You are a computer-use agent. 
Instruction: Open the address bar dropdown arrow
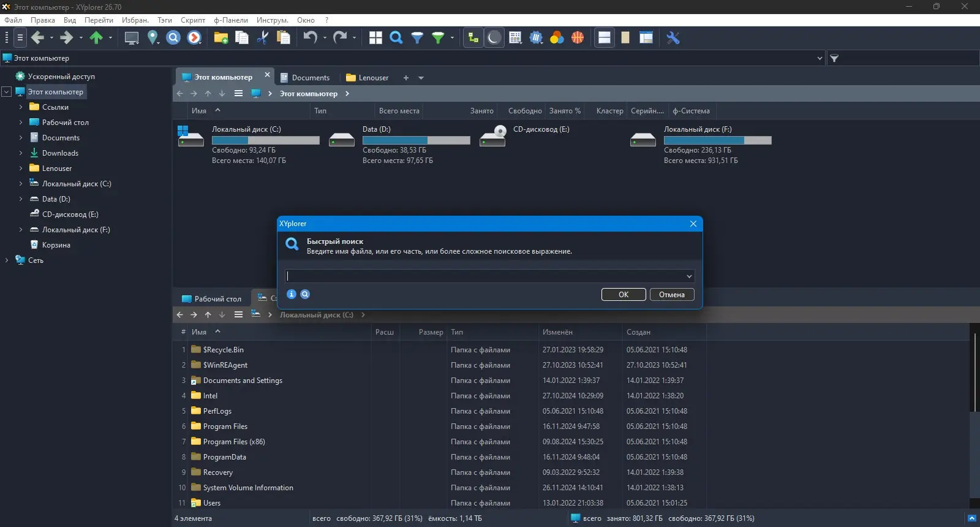(x=820, y=58)
